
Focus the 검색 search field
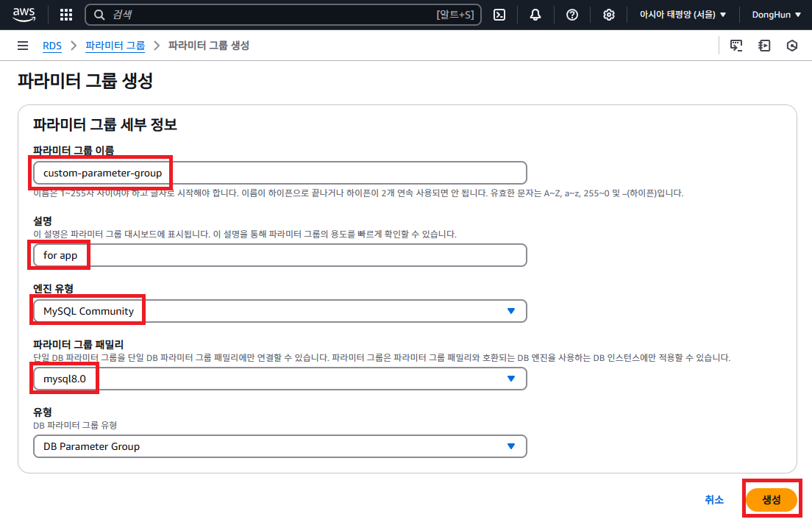click(x=283, y=15)
